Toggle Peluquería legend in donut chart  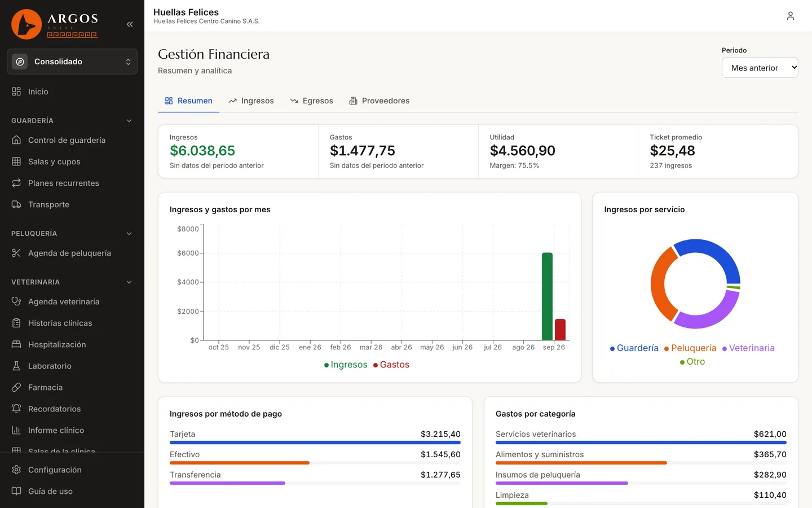pyautogui.click(x=690, y=348)
